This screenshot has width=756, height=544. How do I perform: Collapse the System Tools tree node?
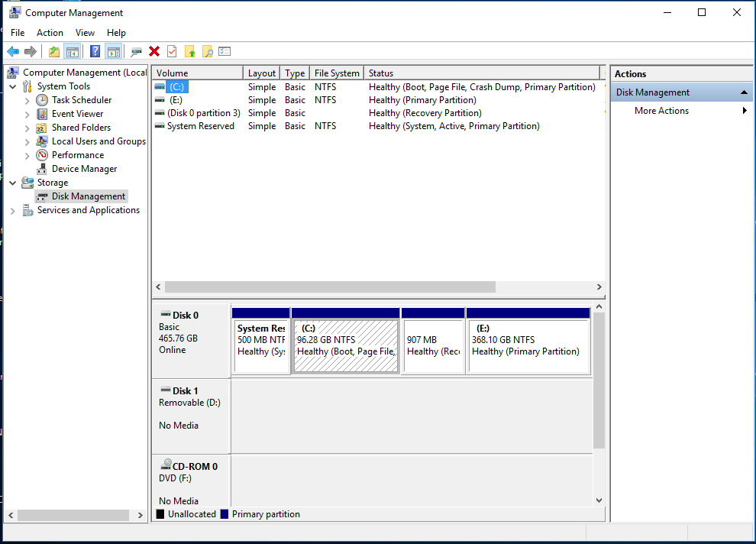click(13, 86)
